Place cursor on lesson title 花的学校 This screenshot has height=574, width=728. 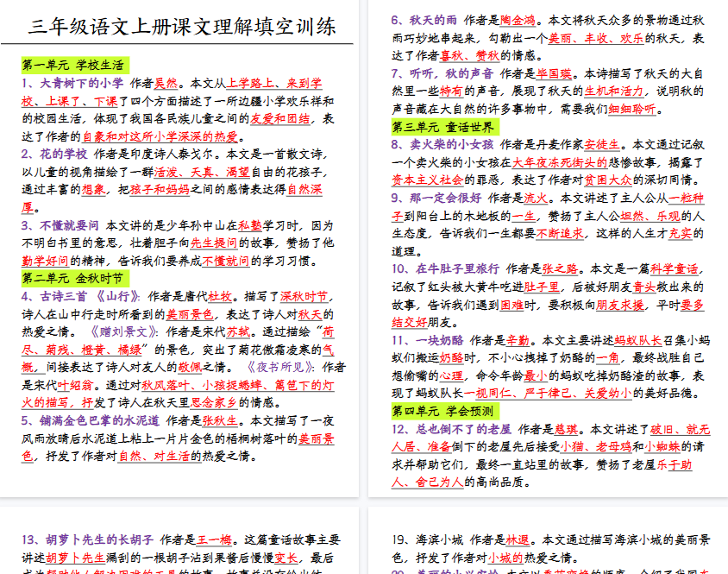pyautogui.click(x=63, y=154)
